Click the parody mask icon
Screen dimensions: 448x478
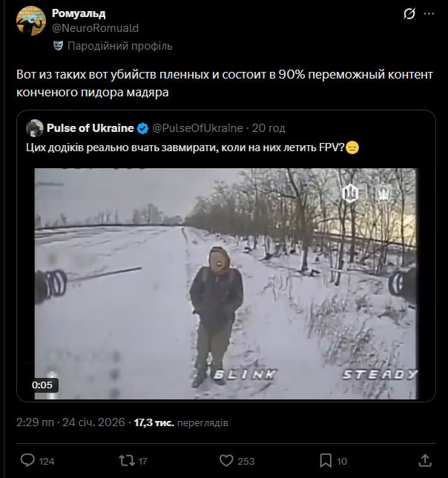[x=57, y=46]
